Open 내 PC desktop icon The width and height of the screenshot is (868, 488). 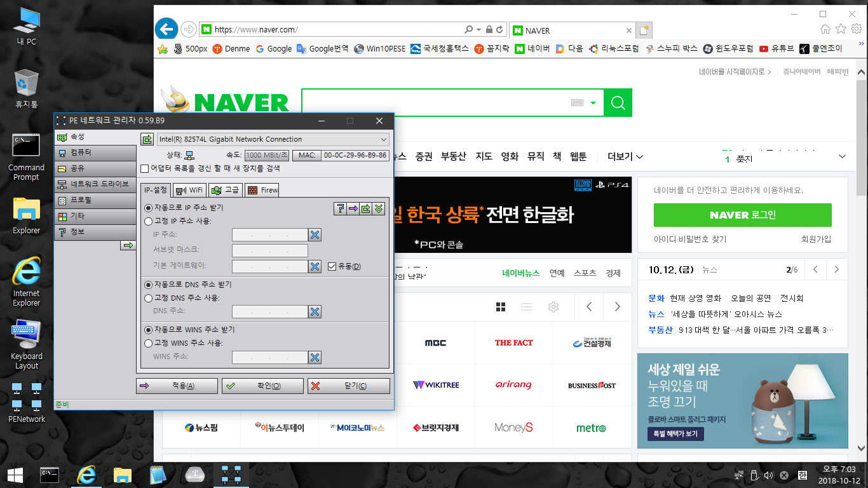26,27
